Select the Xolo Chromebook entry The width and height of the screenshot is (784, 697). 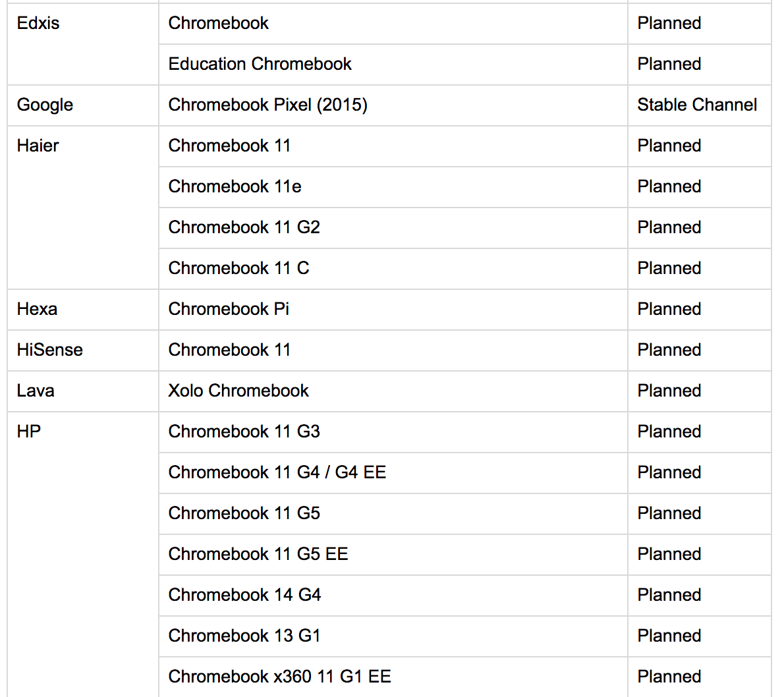click(x=238, y=391)
